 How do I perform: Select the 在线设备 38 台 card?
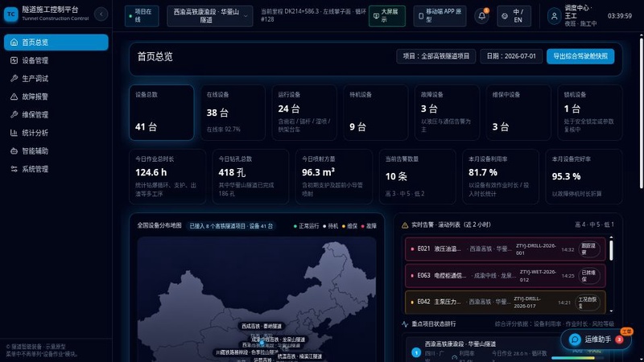point(233,113)
